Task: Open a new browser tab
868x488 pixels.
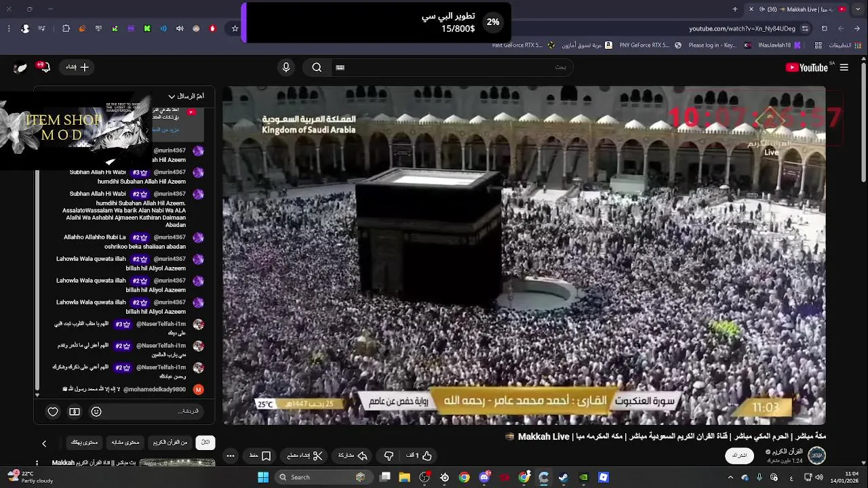Action: point(735,9)
